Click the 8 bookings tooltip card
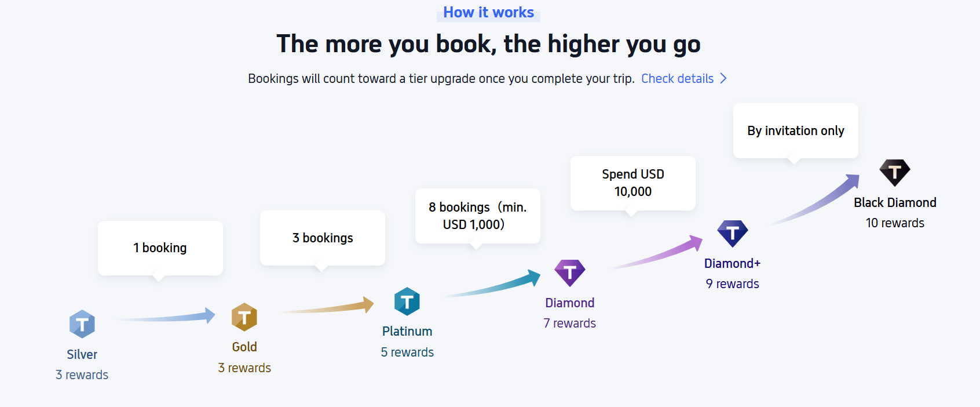This screenshot has width=980, height=407. 477,216
